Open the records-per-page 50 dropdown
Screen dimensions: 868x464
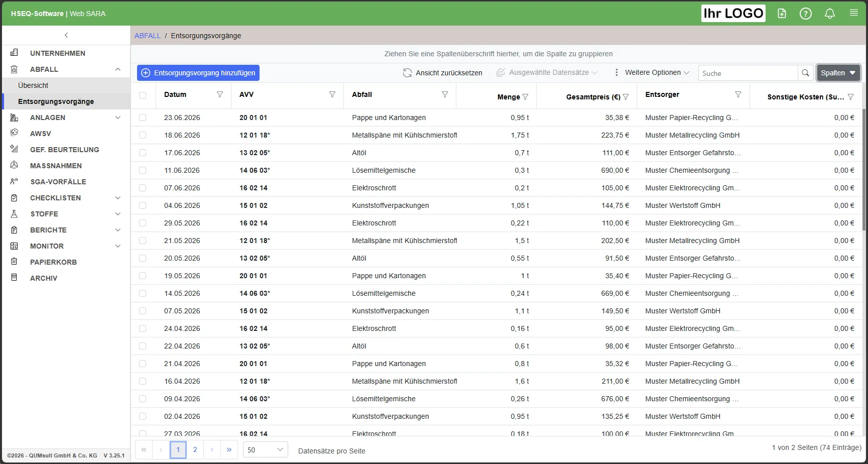265,449
